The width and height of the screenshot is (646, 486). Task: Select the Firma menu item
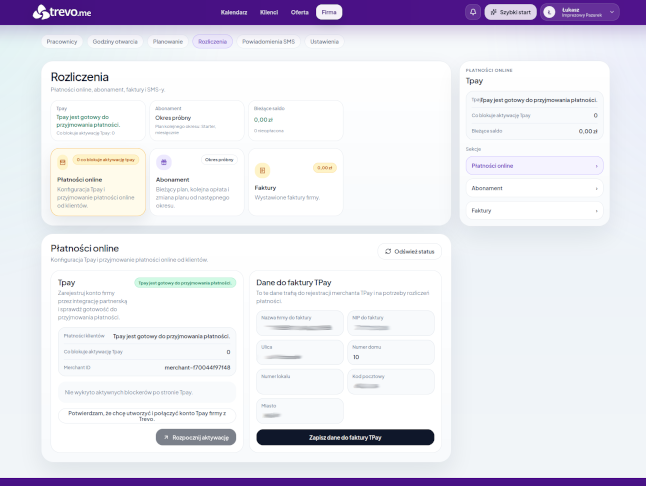pyautogui.click(x=329, y=12)
